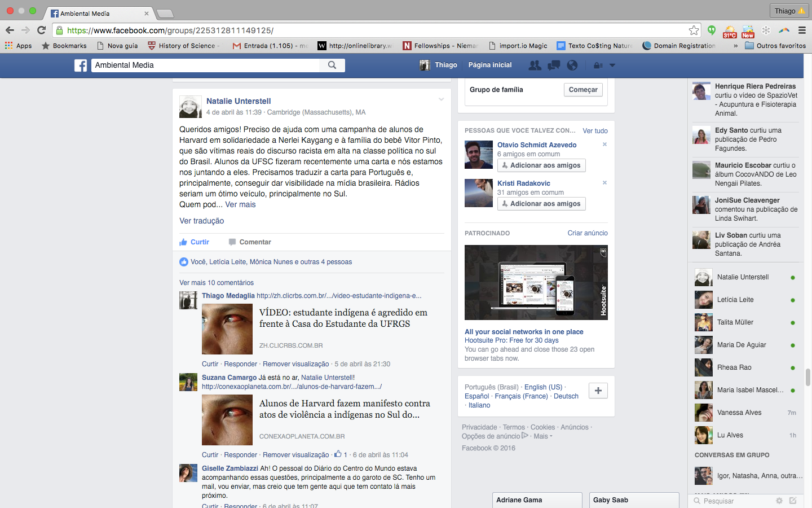Bookmark this page with the star icon
Screen dimensions: 812x508
click(694, 30)
